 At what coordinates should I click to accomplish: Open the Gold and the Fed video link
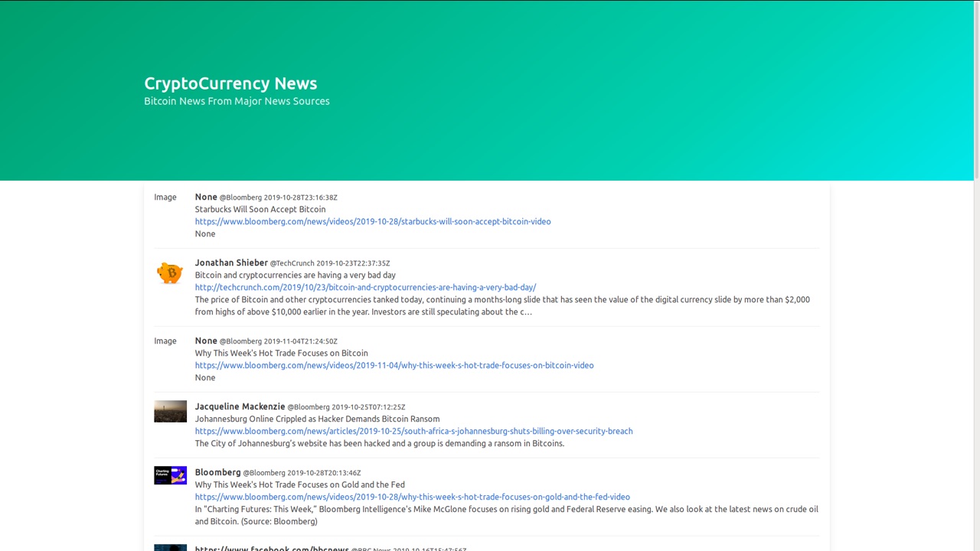(413, 497)
